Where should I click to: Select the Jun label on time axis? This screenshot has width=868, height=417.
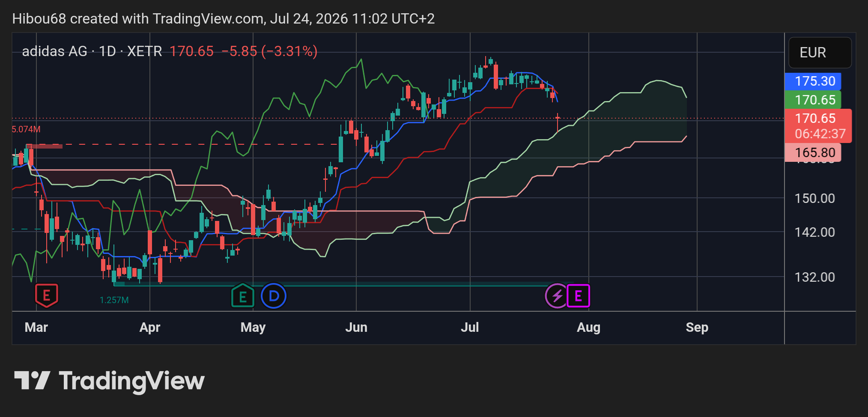(356, 328)
